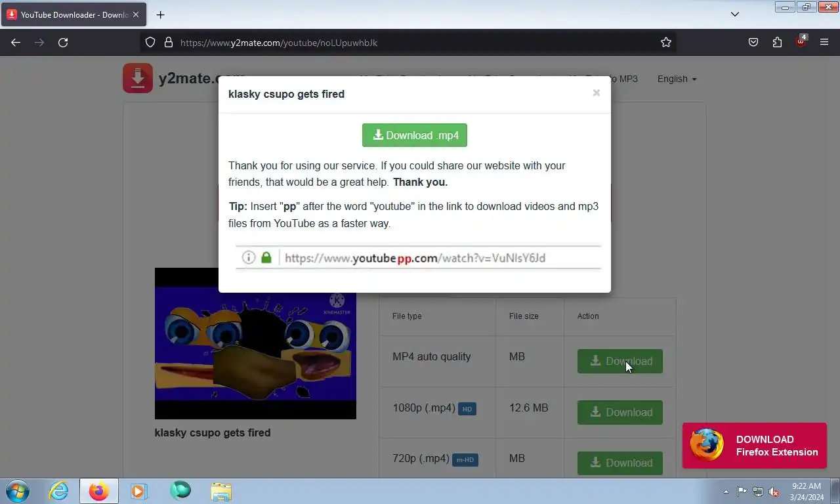Viewport: 840px width, 504px height.
Task: Click the muted volume tray icon
Action: pos(774,492)
